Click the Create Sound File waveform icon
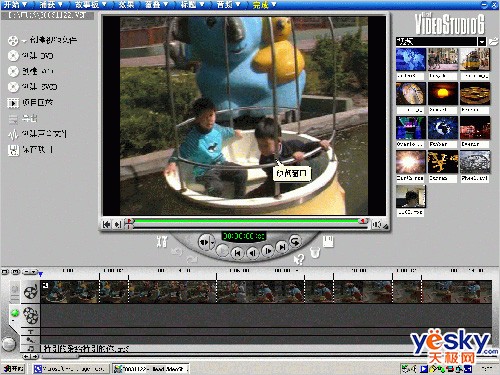Viewport: 500px width, 375px height. (13, 134)
